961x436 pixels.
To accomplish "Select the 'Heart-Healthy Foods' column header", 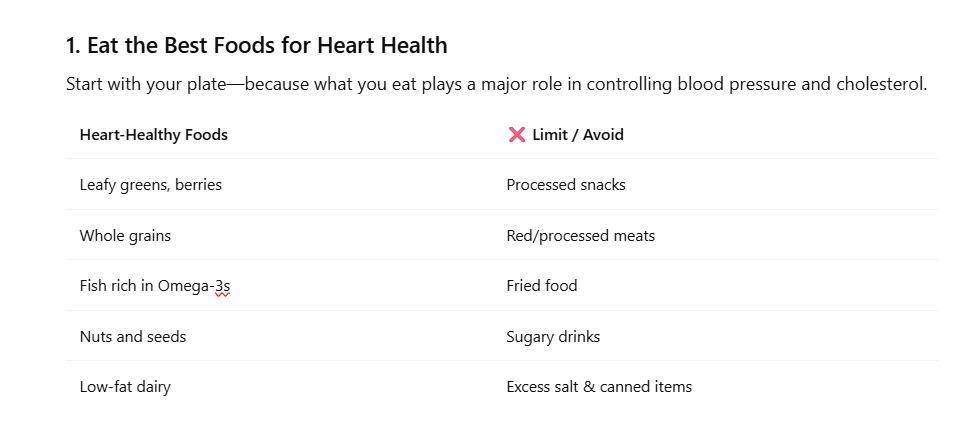I will [x=154, y=135].
